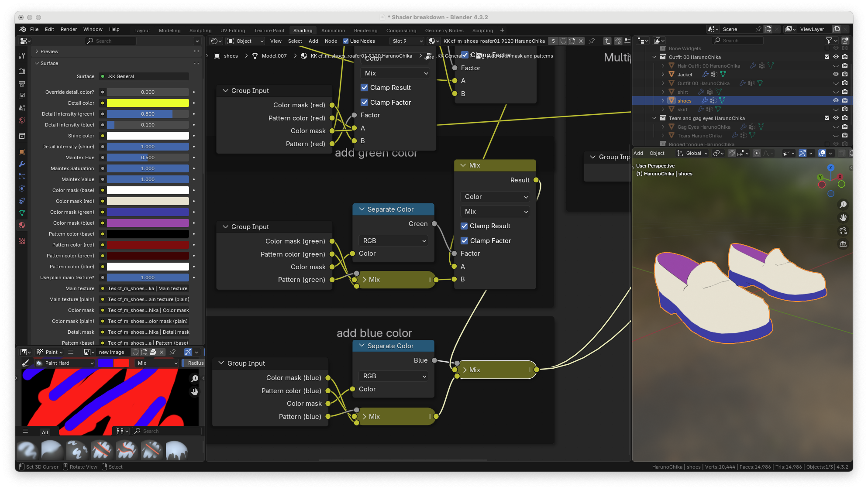Click the Texture properties checker icon
The width and height of the screenshot is (868, 490).
click(22, 241)
